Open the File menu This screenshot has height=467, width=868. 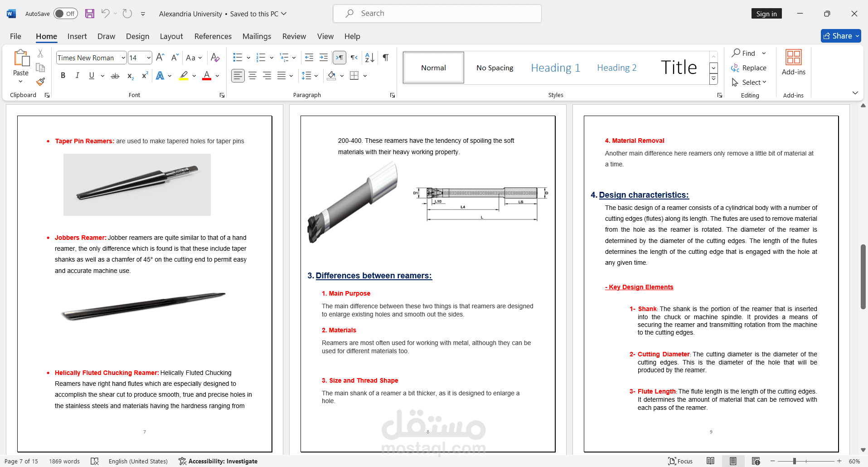tap(15, 36)
